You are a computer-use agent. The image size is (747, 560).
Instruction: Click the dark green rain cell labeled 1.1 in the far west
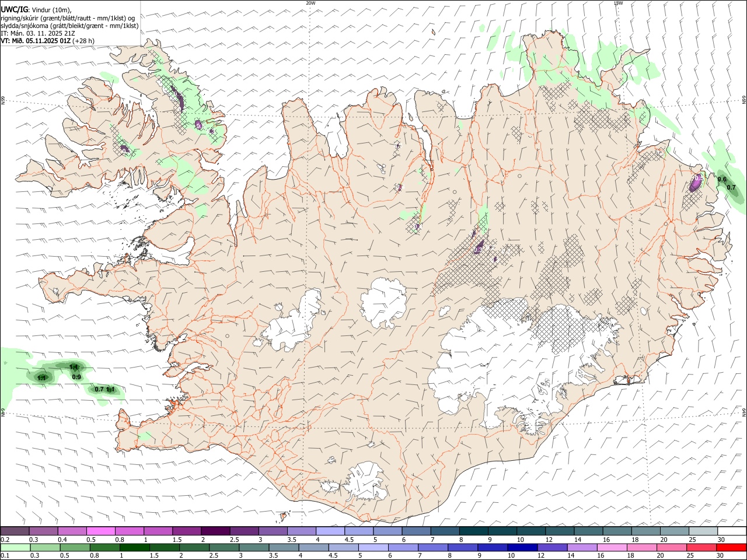[x=42, y=377]
